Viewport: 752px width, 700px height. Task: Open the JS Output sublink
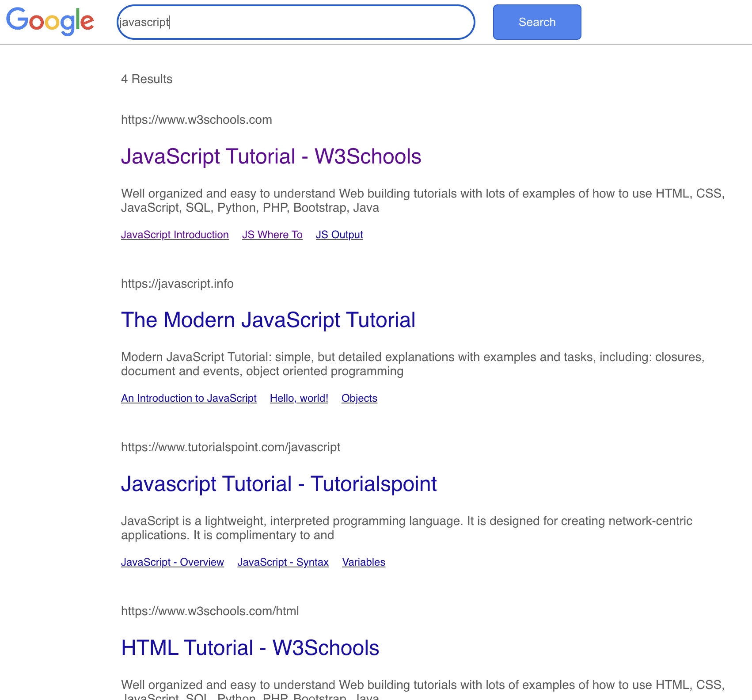[x=339, y=235]
